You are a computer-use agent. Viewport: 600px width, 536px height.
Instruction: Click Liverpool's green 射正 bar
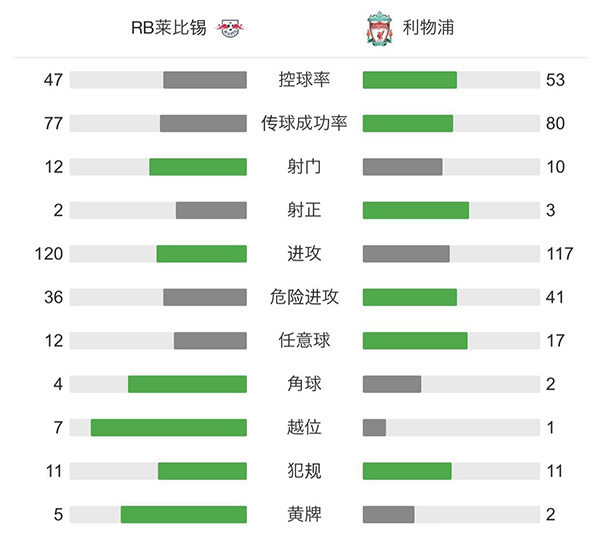[x=415, y=210]
